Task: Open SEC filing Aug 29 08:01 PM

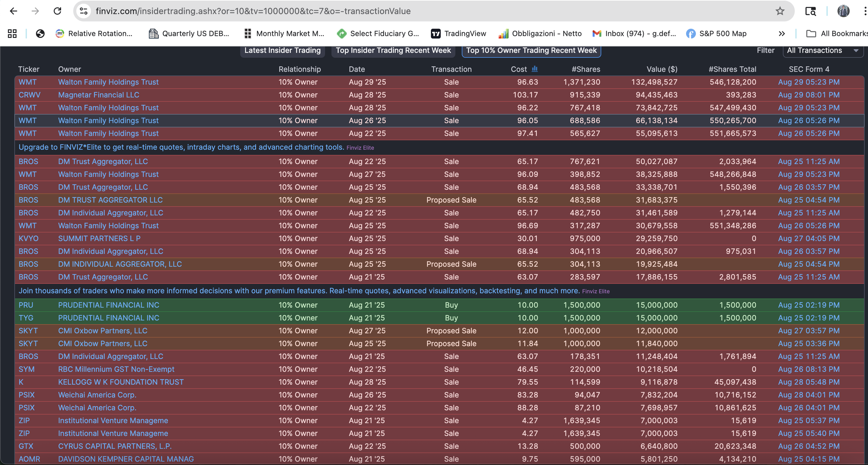Action: tap(809, 95)
